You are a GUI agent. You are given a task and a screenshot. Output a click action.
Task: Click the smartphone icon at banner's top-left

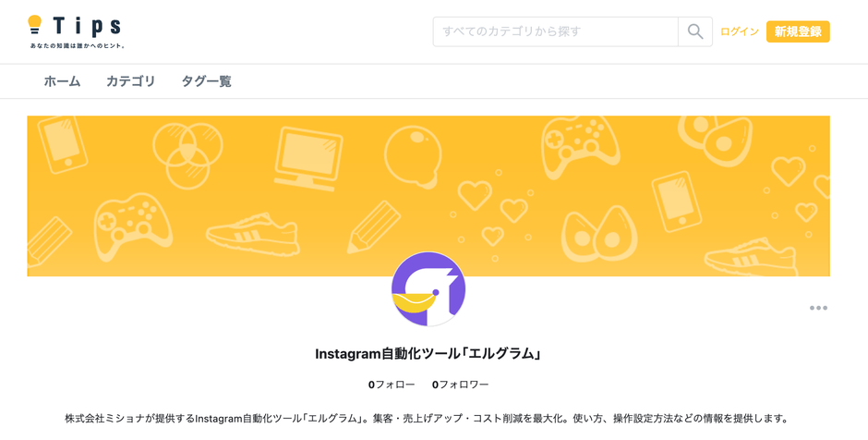(61, 145)
